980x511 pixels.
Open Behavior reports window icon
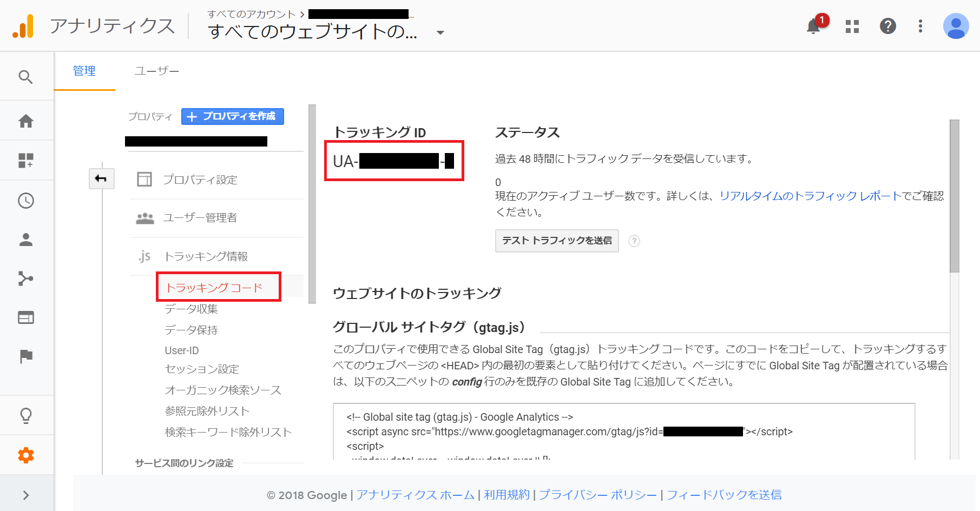click(x=25, y=317)
